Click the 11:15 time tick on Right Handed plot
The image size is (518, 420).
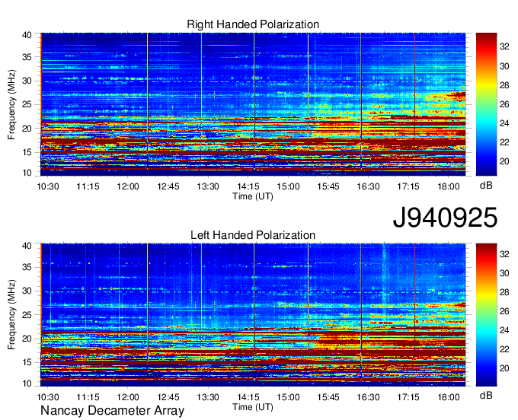pos(88,186)
